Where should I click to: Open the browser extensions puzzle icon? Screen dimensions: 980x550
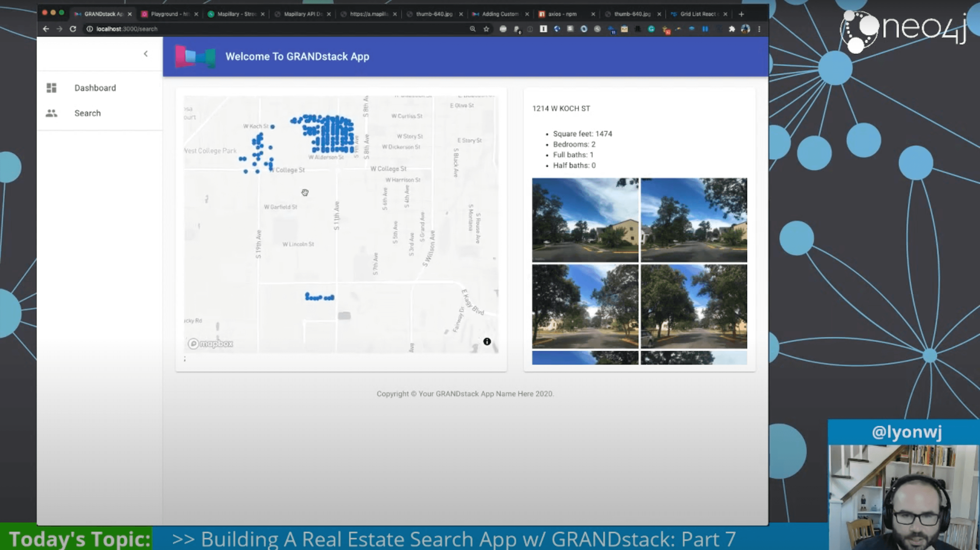pyautogui.click(x=731, y=29)
